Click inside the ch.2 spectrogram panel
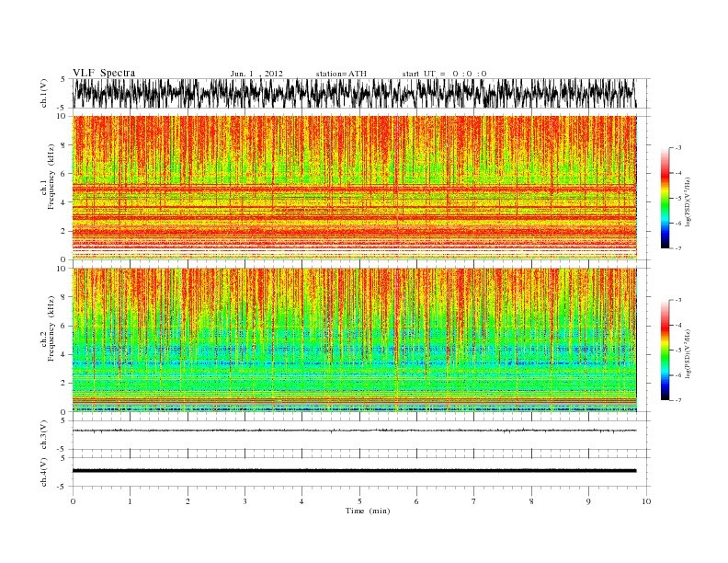 354,340
